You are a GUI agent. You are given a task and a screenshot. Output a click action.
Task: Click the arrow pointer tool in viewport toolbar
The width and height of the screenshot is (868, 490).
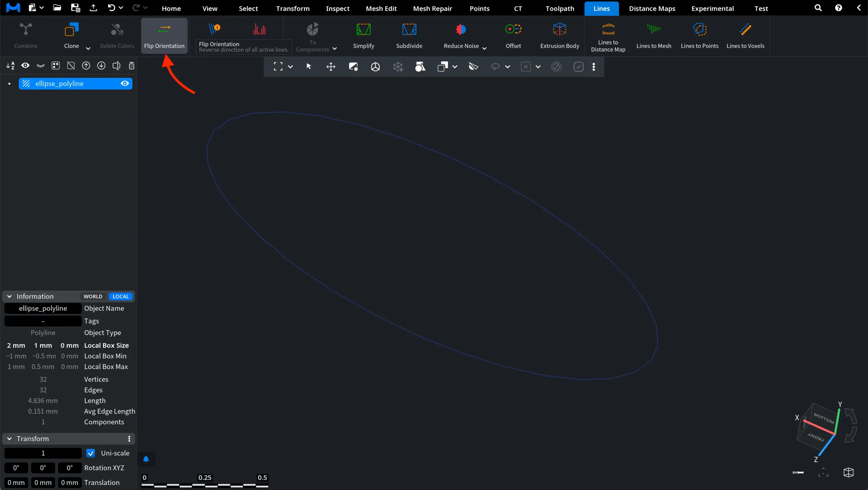(x=309, y=66)
